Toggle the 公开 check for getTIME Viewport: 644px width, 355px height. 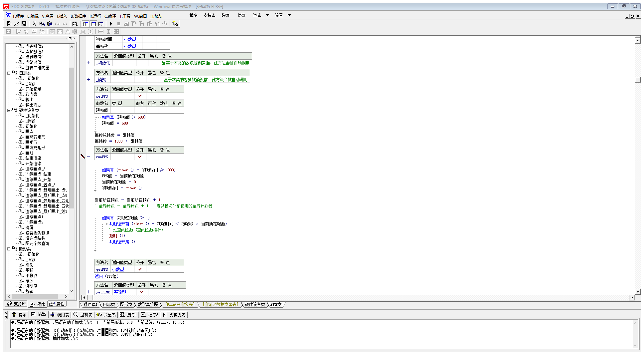[x=142, y=292]
